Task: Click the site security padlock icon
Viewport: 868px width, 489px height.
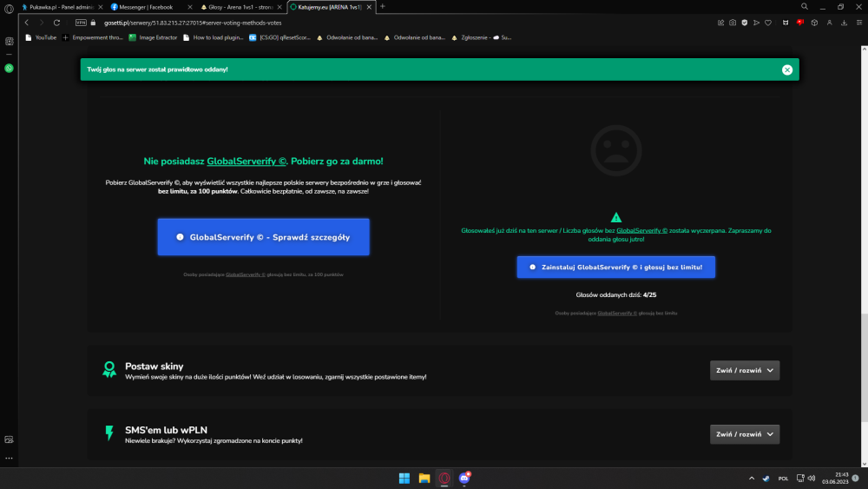Action: click(x=93, y=23)
